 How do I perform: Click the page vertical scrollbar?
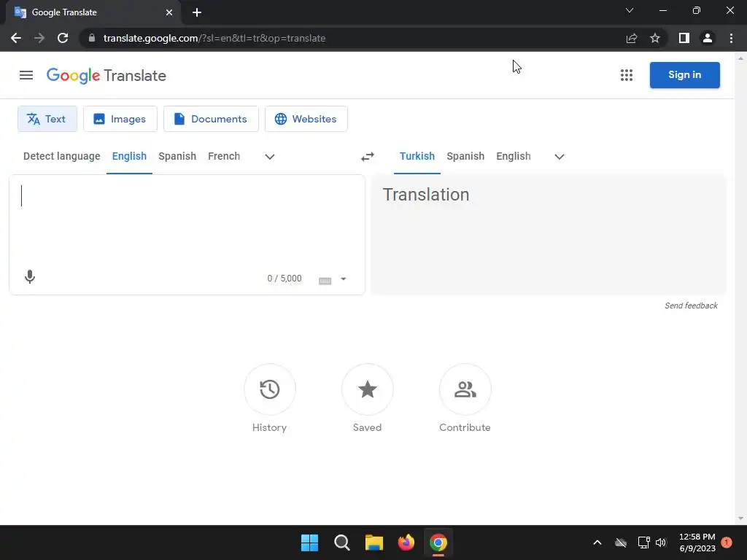coord(740,289)
